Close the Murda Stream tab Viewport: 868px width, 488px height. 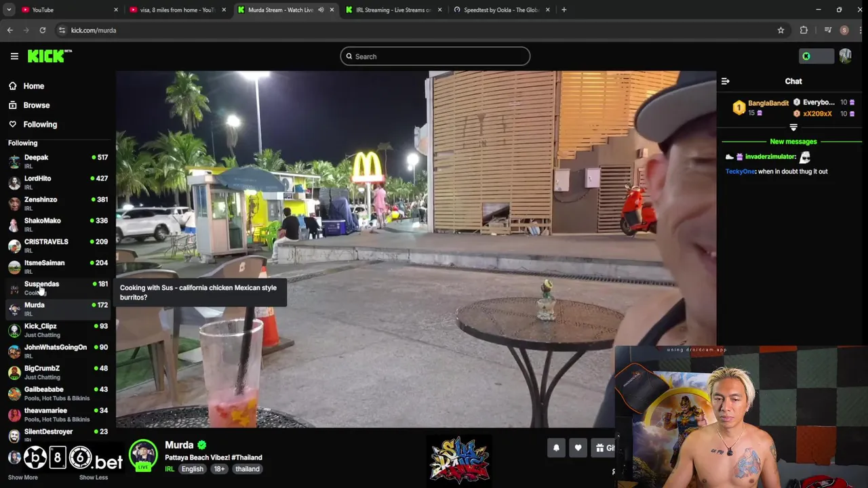(x=332, y=9)
